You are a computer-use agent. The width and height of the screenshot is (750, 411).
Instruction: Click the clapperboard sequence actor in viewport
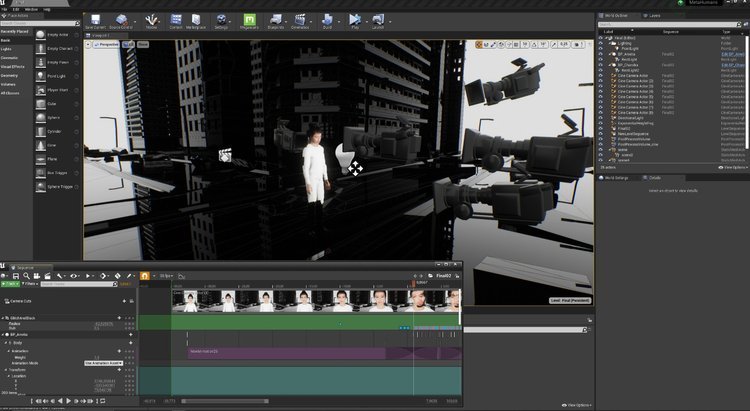(225, 155)
